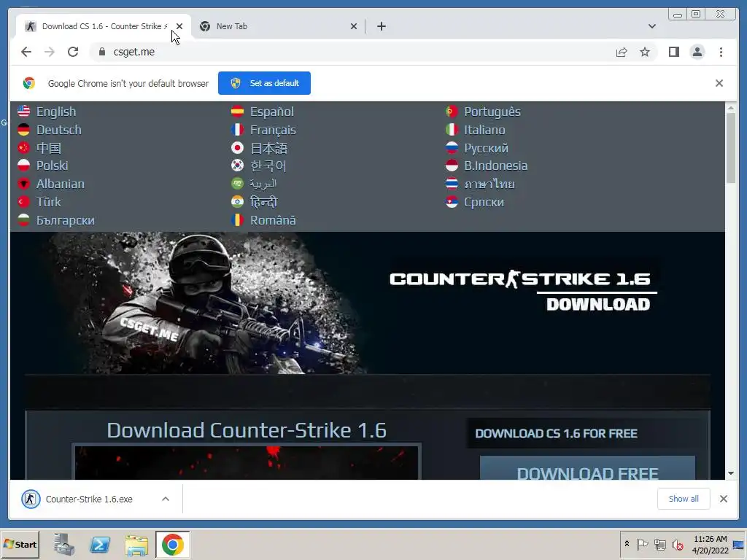Viewport: 747px width, 560px height.
Task: Choose the Español language link
Action: click(272, 112)
